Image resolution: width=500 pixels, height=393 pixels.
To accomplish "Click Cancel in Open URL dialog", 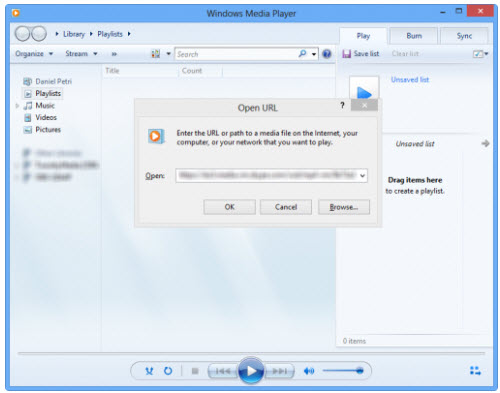I will click(x=286, y=207).
